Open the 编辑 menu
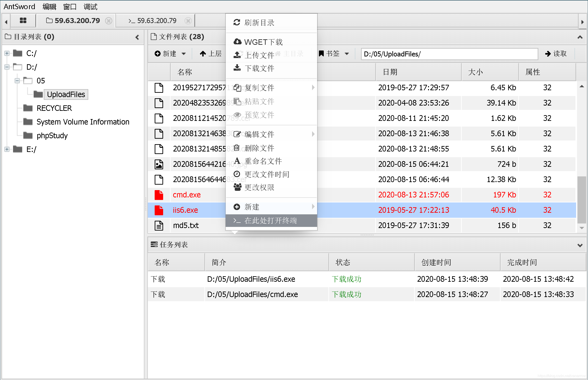Screen dimensions: 588x380 coord(49,7)
